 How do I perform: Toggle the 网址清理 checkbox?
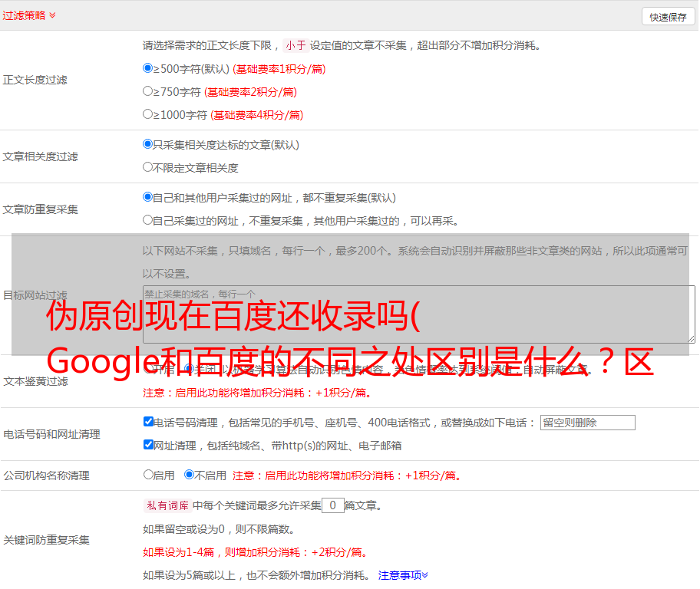[x=148, y=444]
